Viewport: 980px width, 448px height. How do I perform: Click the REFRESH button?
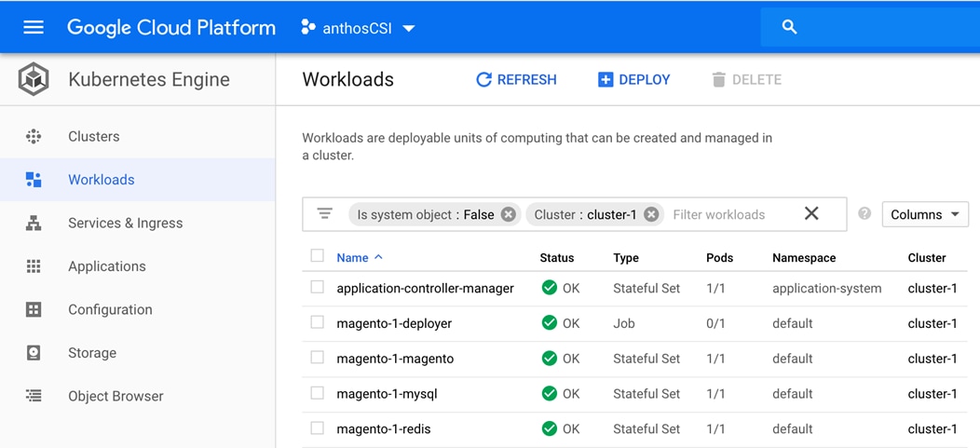coord(516,79)
